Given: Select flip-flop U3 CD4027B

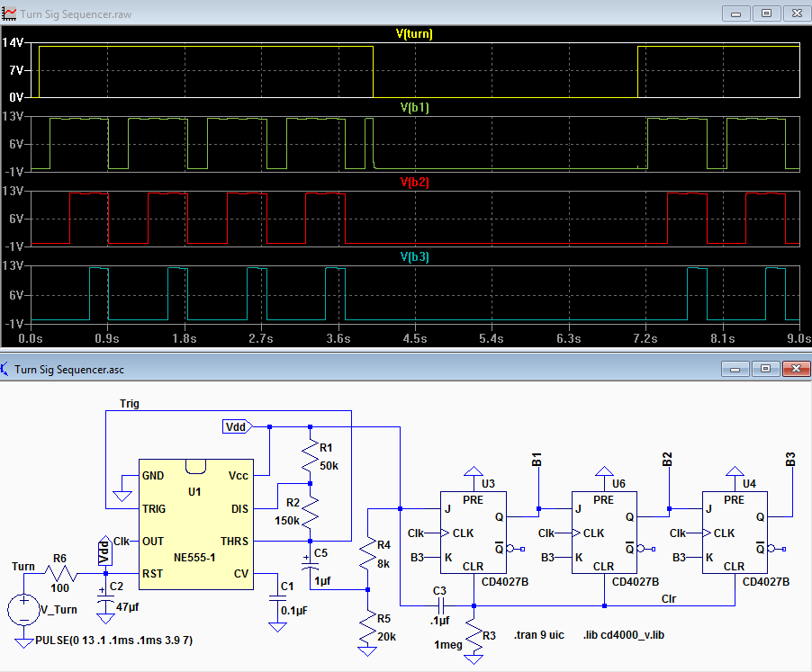Looking at the screenshot, I should (x=474, y=533).
